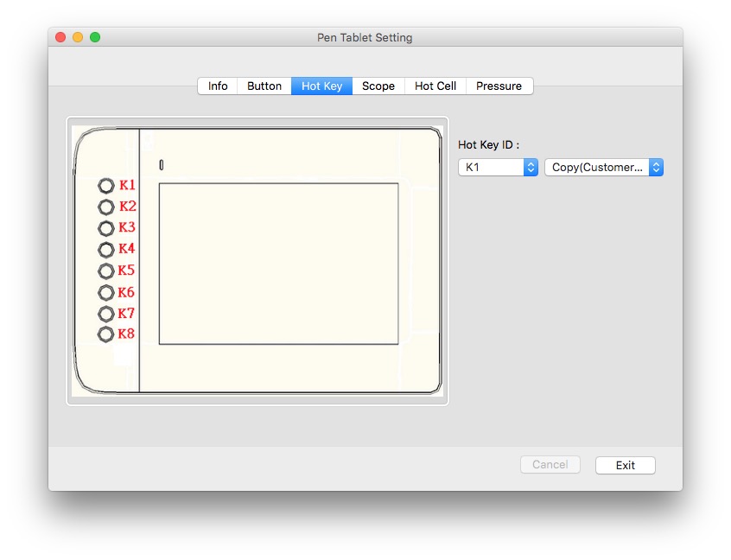Open the Pressure tab
Image resolution: width=731 pixels, height=560 pixels.
coord(499,86)
